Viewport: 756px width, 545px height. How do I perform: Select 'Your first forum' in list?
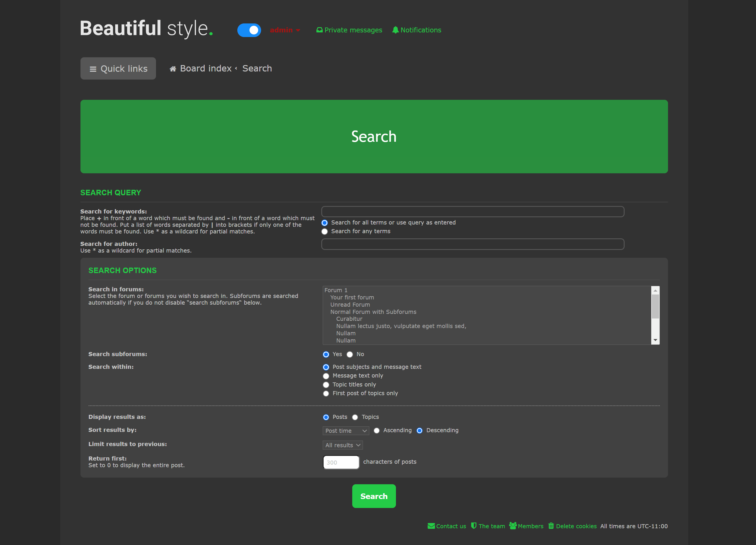[x=487, y=297]
